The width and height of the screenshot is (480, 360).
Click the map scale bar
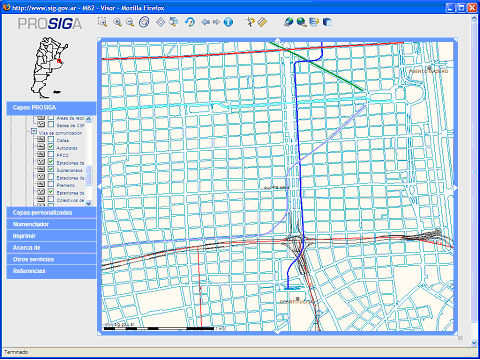pos(159,329)
